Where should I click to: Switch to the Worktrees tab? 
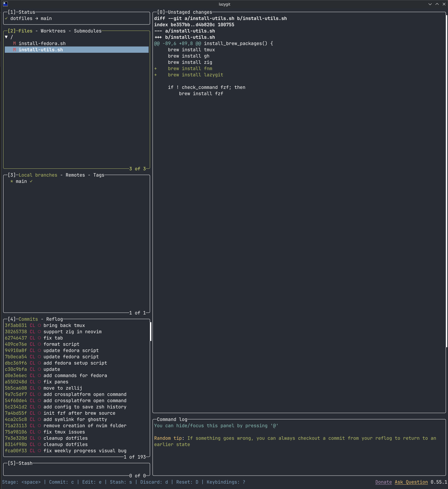(53, 31)
